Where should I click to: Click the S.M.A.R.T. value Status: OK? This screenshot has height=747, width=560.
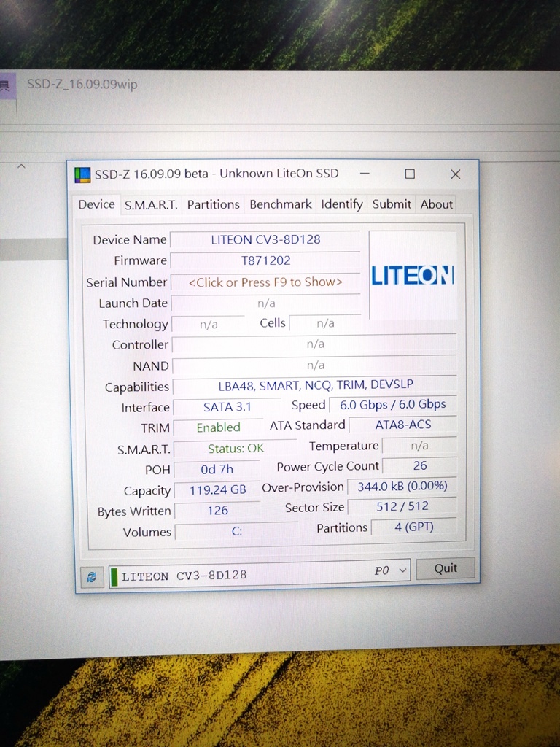tap(236, 449)
